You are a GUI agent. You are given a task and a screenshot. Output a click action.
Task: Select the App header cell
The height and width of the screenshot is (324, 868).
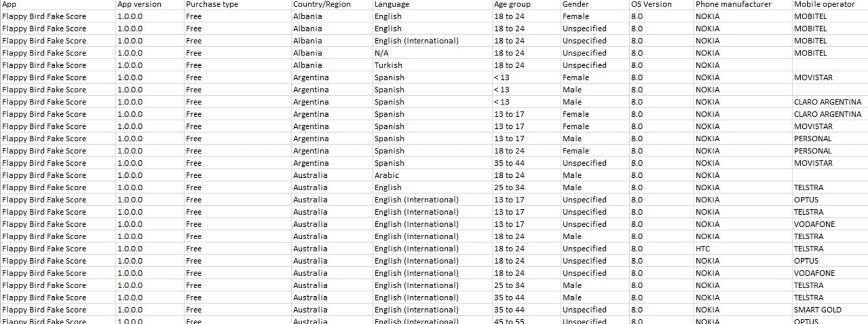(x=58, y=4)
